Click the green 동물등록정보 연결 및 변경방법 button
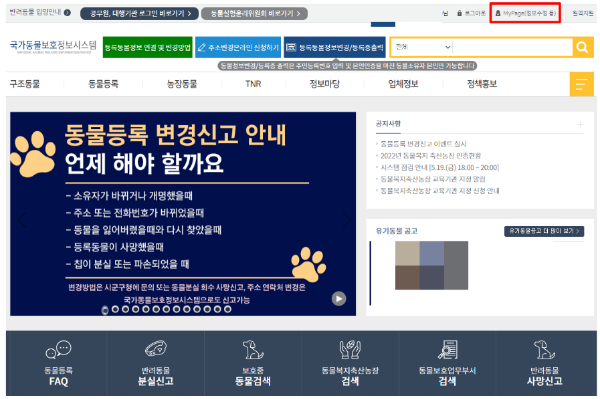Viewport: 600px width, 399px height. click(x=147, y=47)
